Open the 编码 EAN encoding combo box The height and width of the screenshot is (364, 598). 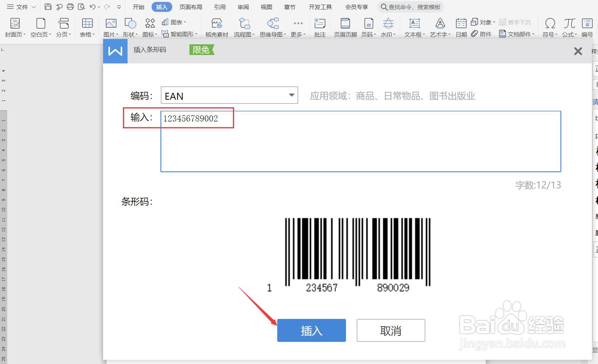pyautogui.click(x=229, y=95)
